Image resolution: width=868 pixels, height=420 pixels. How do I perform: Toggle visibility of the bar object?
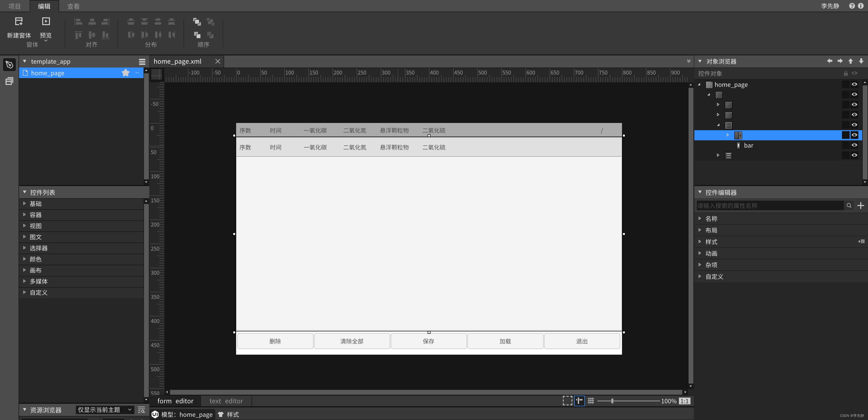[854, 145]
